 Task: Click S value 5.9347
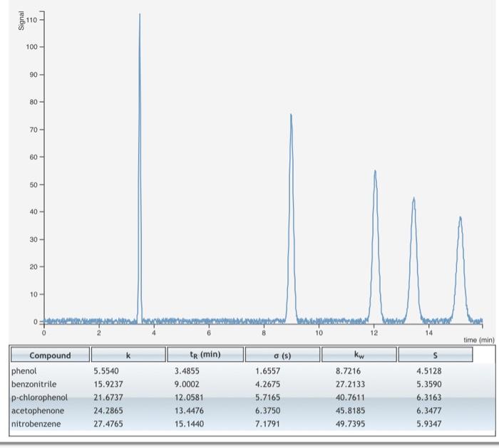(x=429, y=424)
